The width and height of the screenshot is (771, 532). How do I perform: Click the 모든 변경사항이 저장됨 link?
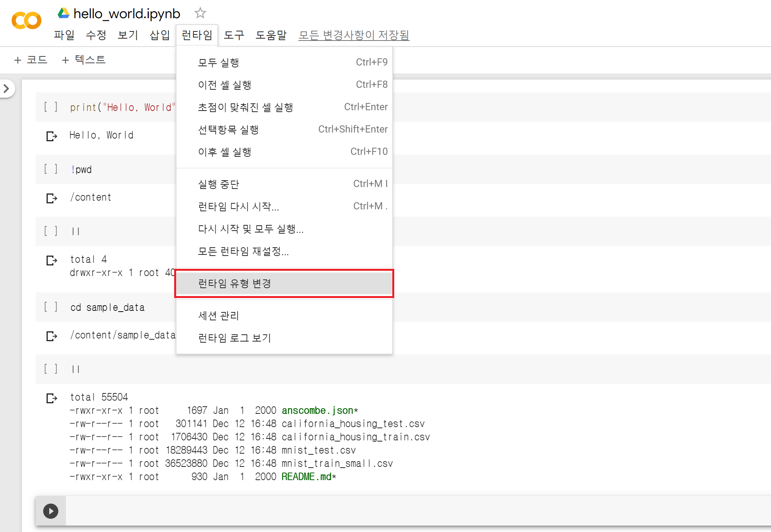tap(354, 35)
